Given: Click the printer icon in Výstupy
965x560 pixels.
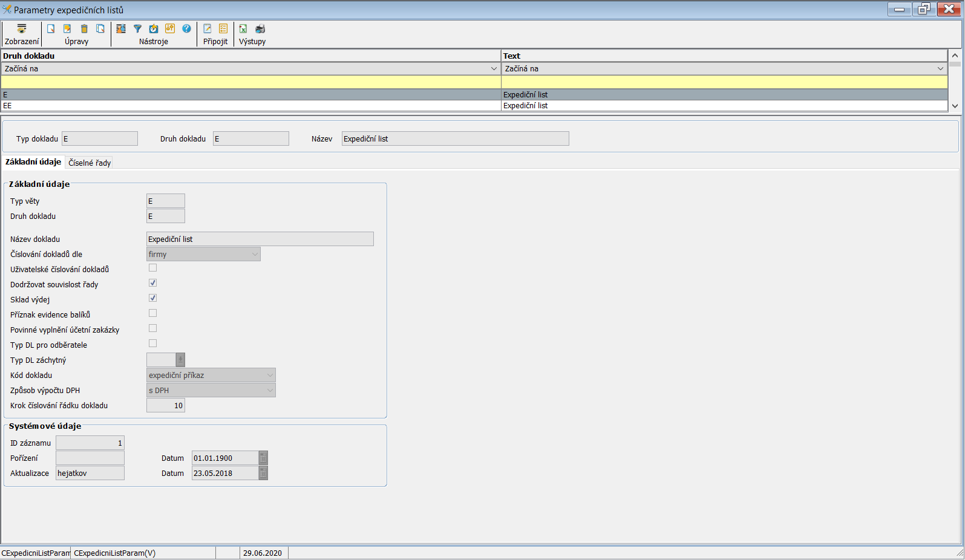Looking at the screenshot, I should coord(260,29).
